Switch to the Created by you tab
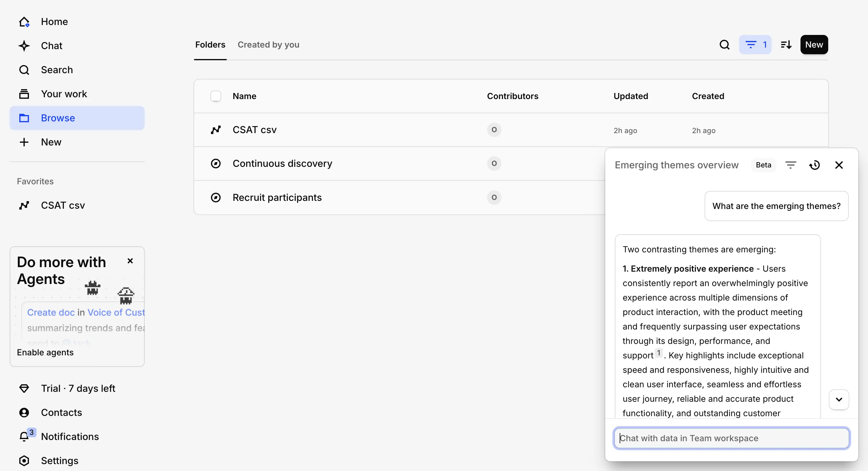The width and height of the screenshot is (868, 471). pyautogui.click(x=269, y=45)
